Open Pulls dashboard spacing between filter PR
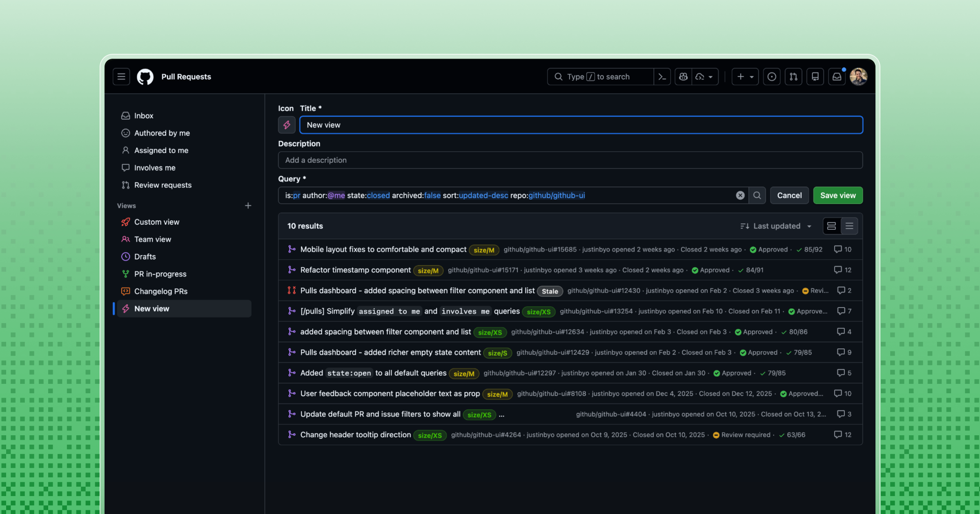This screenshot has height=514, width=980. click(417, 290)
